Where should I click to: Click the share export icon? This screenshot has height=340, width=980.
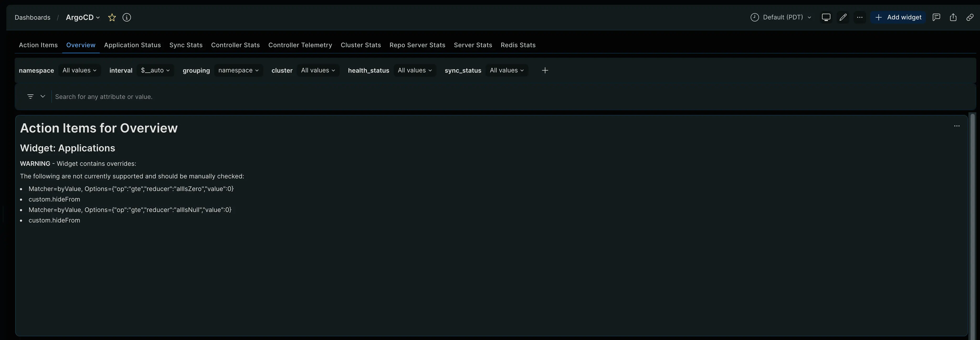click(x=953, y=18)
